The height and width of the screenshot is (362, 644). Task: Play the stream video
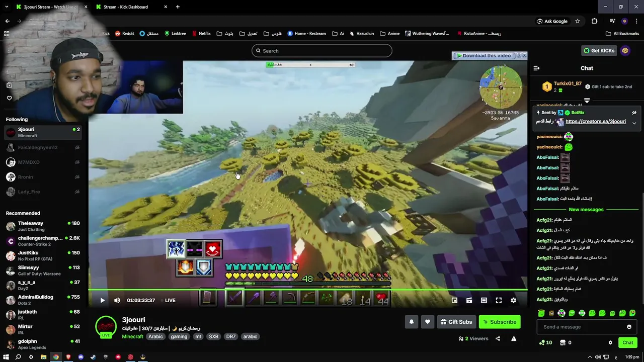click(x=102, y=300)
